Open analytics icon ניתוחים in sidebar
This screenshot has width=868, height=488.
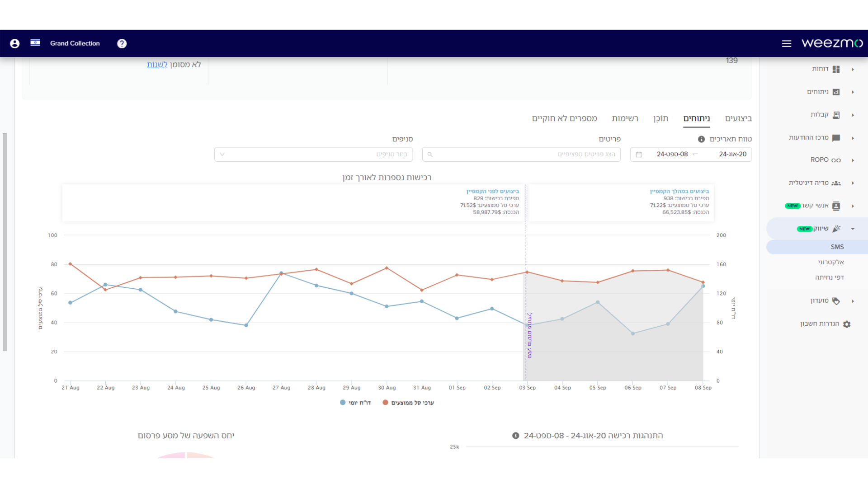836,92
